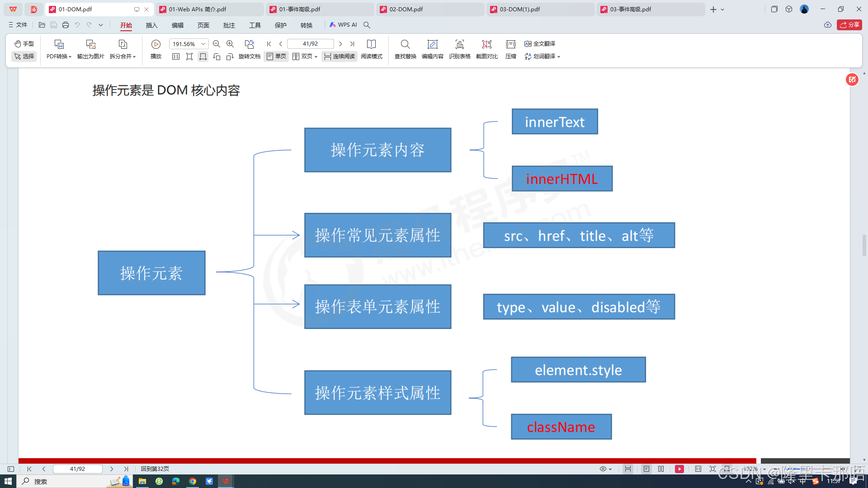
Task: Expand the split and merge dropdown
Action: point(123,56)
